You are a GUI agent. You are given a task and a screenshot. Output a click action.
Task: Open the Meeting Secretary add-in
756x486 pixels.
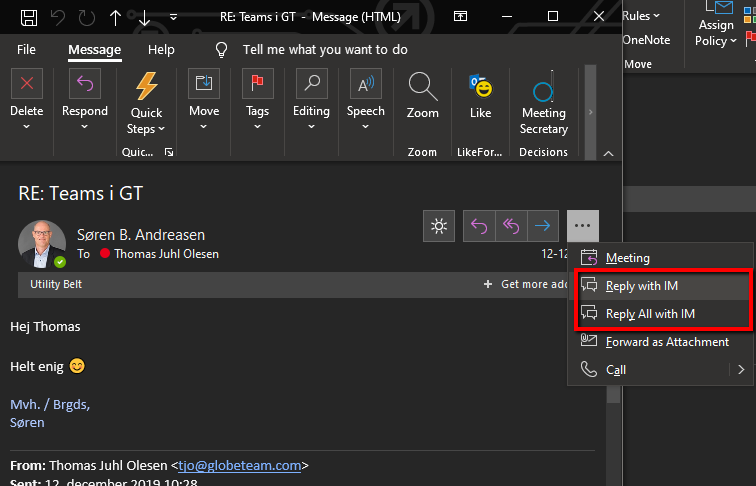pyautogui.click(x=543, y=103)
